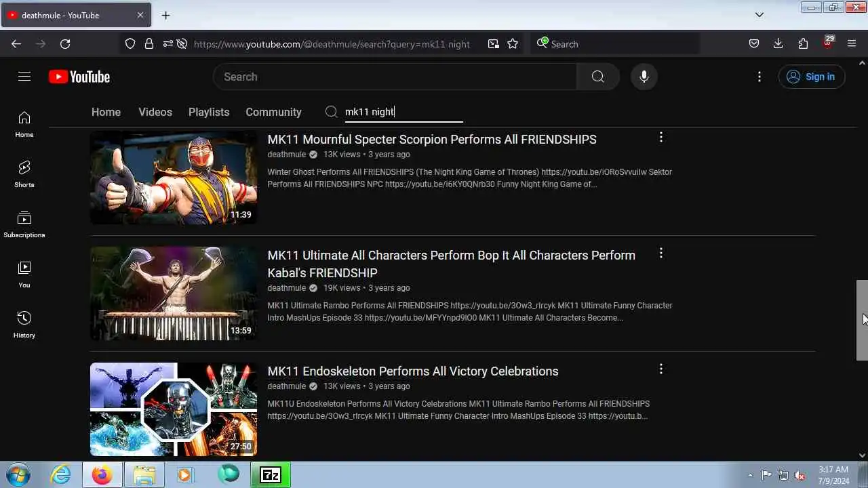Screen dimensions: 868x488
Task: Open the Scorpion thumbs-up video thumbnail
Action: [174, 178]
